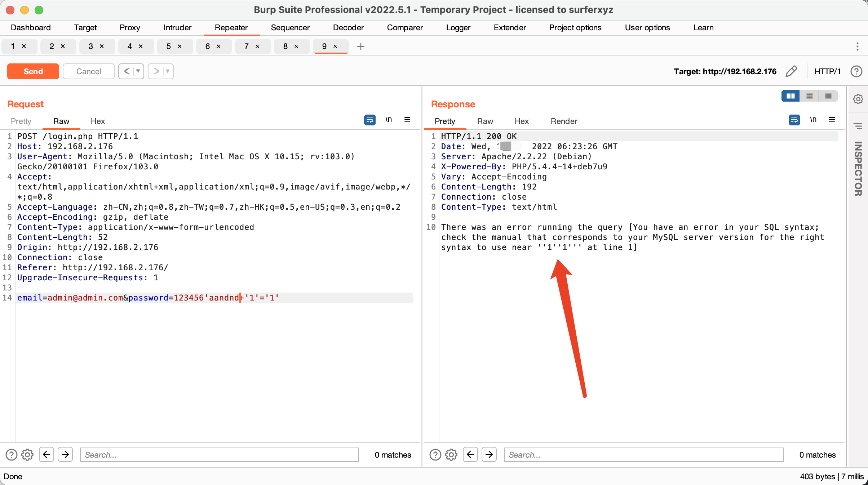Expand history back dropdown arrow
The height and width of the screenshot is (485, 868).
click(138, 71)
